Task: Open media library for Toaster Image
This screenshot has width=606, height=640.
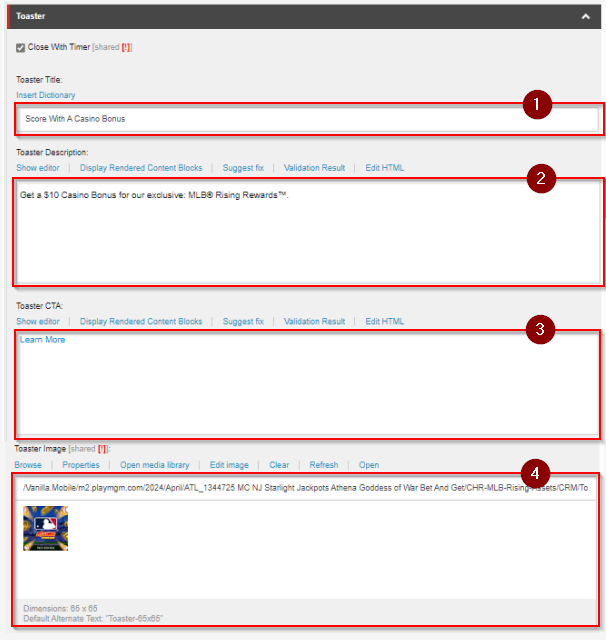Action: [x=155, y=465]
